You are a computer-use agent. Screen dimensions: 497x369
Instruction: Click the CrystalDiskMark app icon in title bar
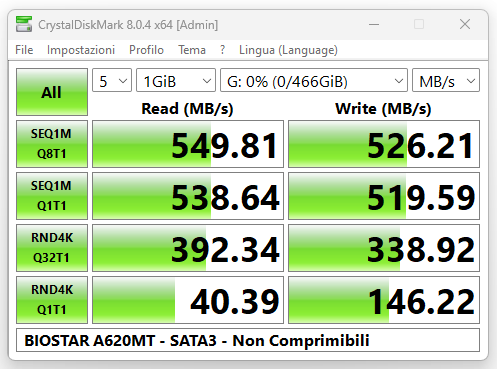pos(24,24)
